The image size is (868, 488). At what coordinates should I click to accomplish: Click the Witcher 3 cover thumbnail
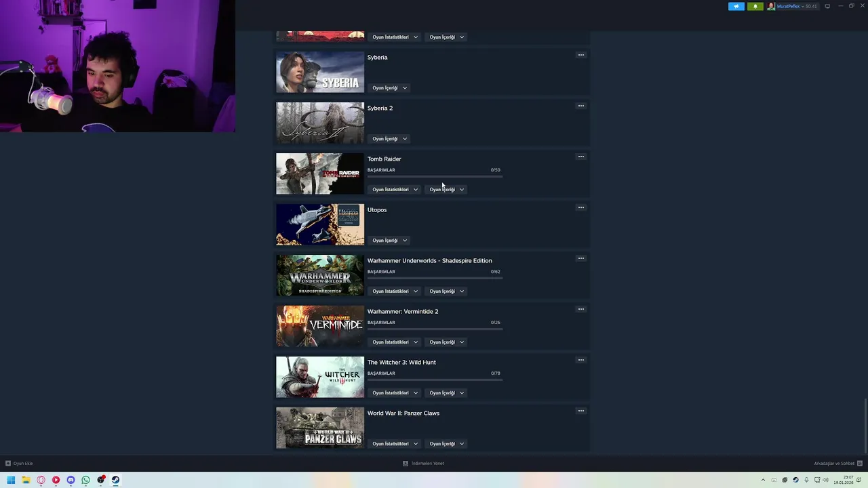click(x=320, y=378)
